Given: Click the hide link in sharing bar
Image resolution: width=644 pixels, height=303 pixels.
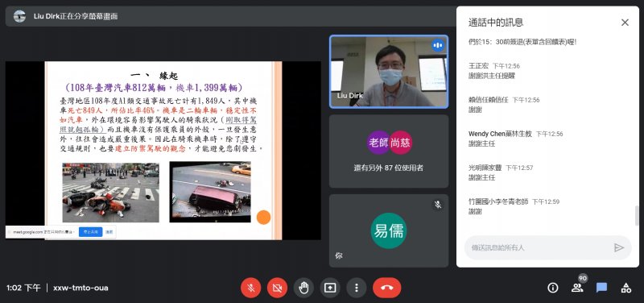Looking at the screenshot, I should (x=109, y=232).
